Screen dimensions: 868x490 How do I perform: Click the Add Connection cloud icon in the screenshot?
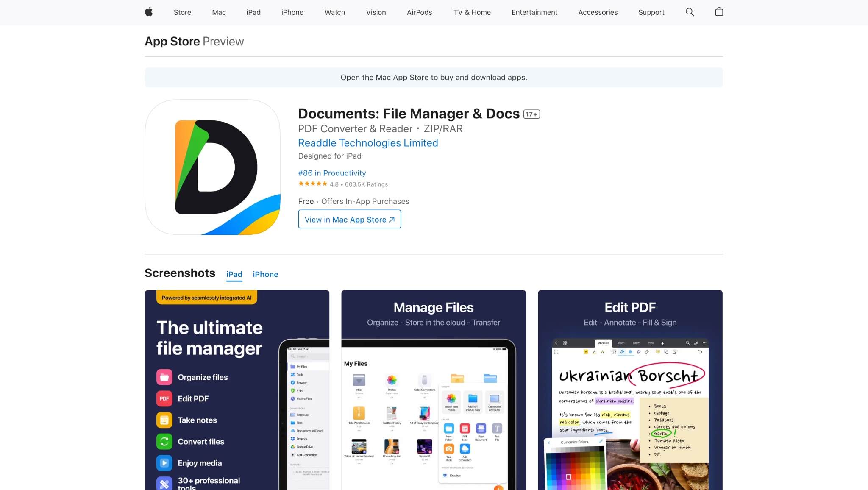pyautogui.click(x=465, y=449)
